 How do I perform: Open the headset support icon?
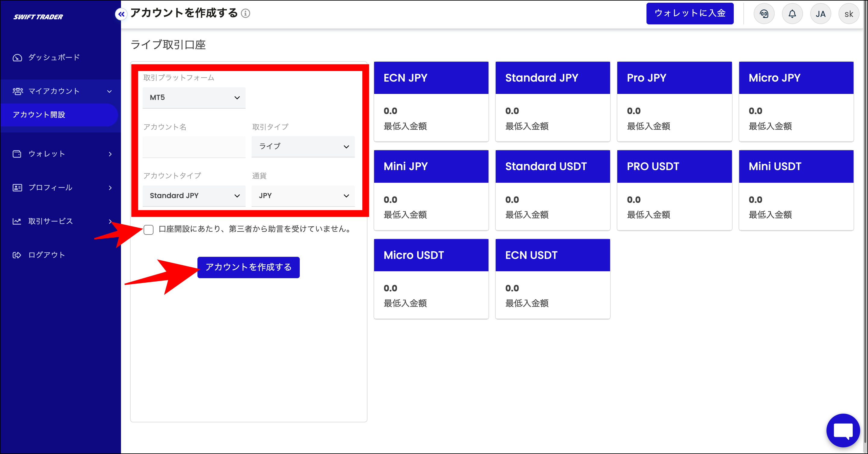764,14
